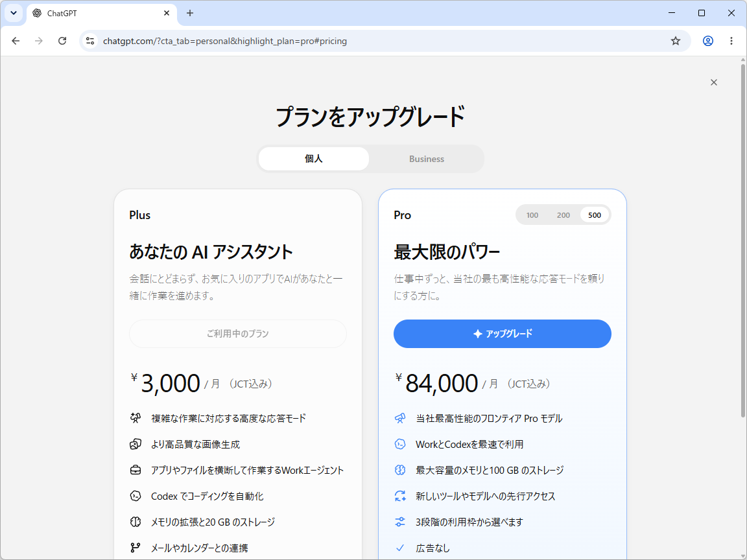Click the sparkle icon on upgrade button
747x560 pixels.
tap(477, 334)
